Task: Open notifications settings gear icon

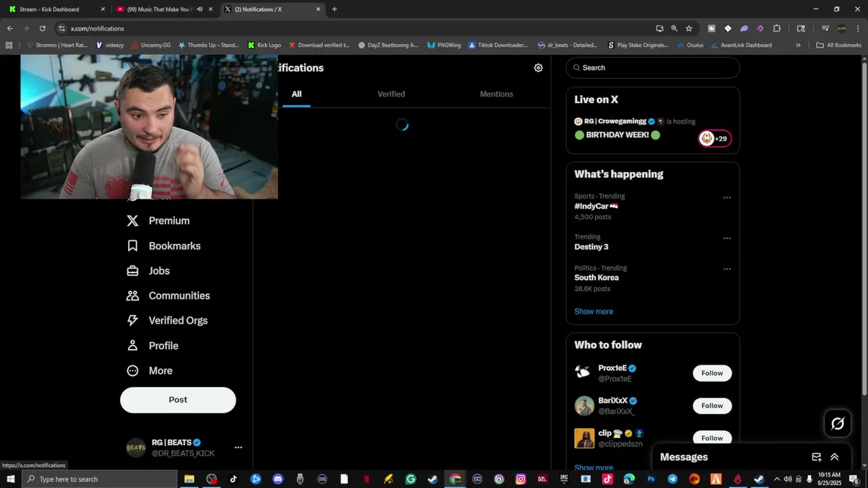Action: click(x=538, y=68)
